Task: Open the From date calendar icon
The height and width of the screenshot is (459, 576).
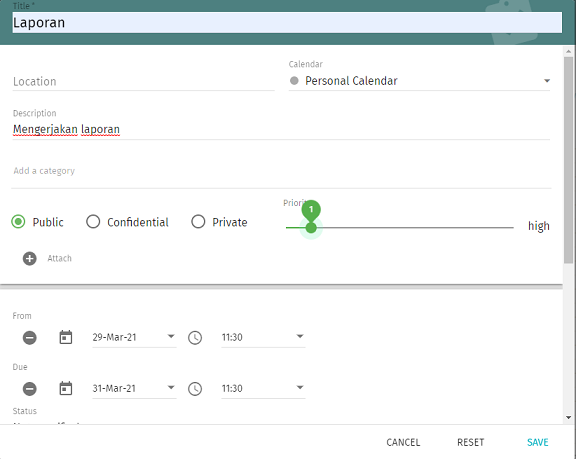Action: pos(66,337)
